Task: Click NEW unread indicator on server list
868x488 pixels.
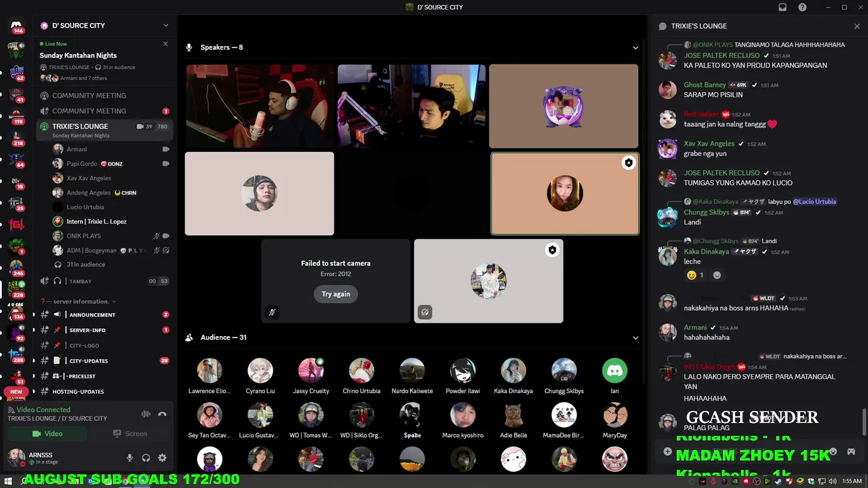Action: pyautogui.click(x=16, y=391)
